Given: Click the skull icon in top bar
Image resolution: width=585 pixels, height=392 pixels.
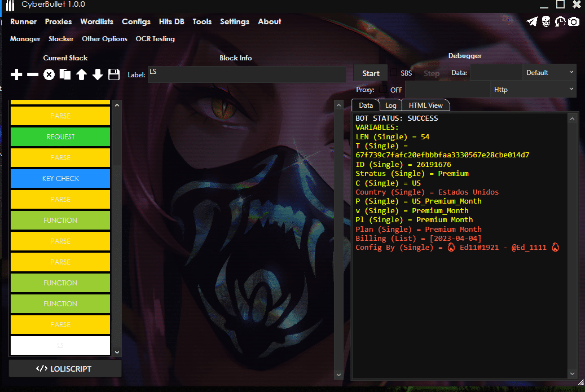Looking at the screenshot, I should 546,22.
